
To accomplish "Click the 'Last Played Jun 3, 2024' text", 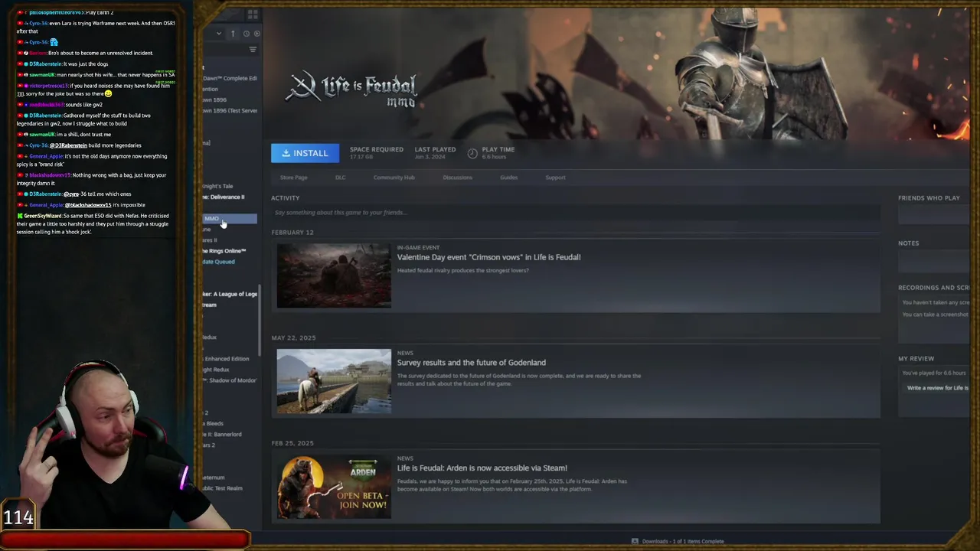I will [x=435, y=153].
